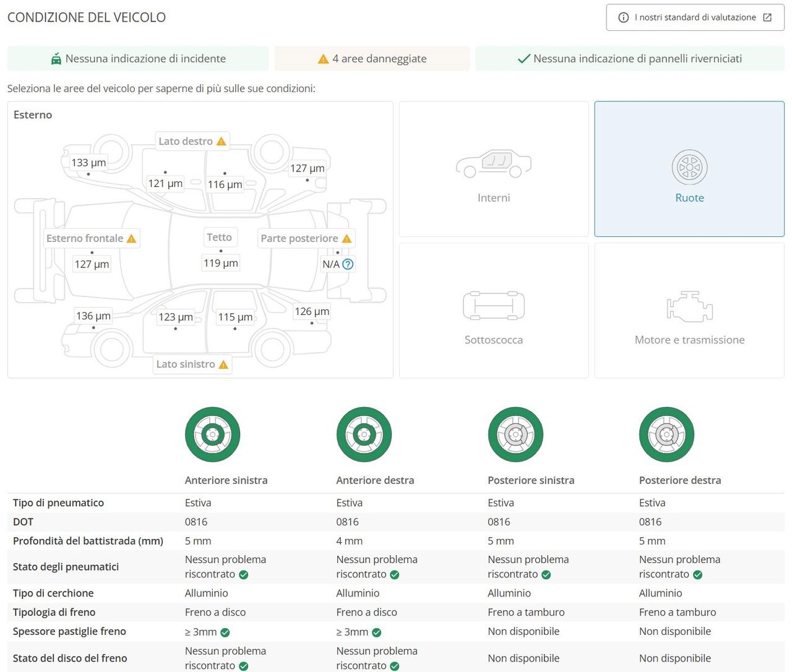Image resolution: width=792 pixels, height=672 pixels.
Task: Click the 'Tipo di pneumatico' row label
Action: click(58, 503)
